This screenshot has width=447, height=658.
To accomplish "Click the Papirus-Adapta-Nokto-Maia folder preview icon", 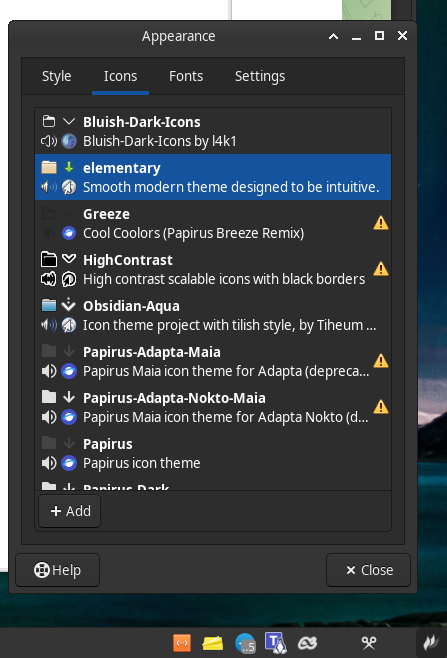I will coord(49,397).
